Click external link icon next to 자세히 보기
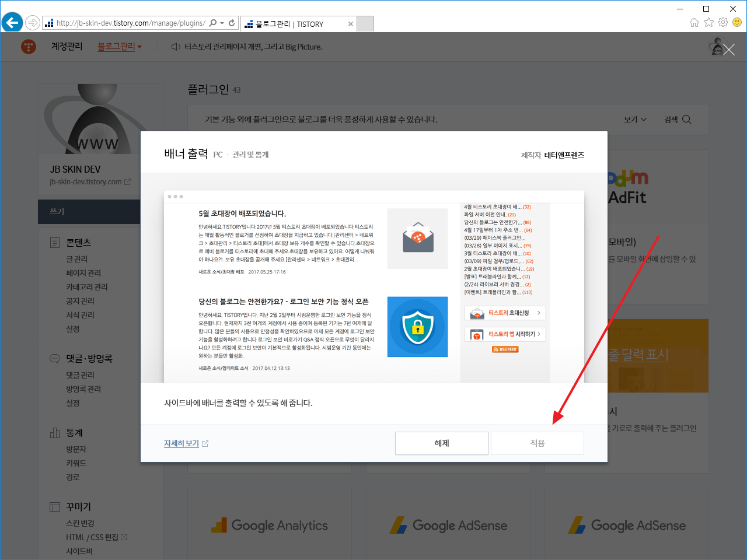The width and height of the screenshot is (747, 560). [x=205, y=444]
